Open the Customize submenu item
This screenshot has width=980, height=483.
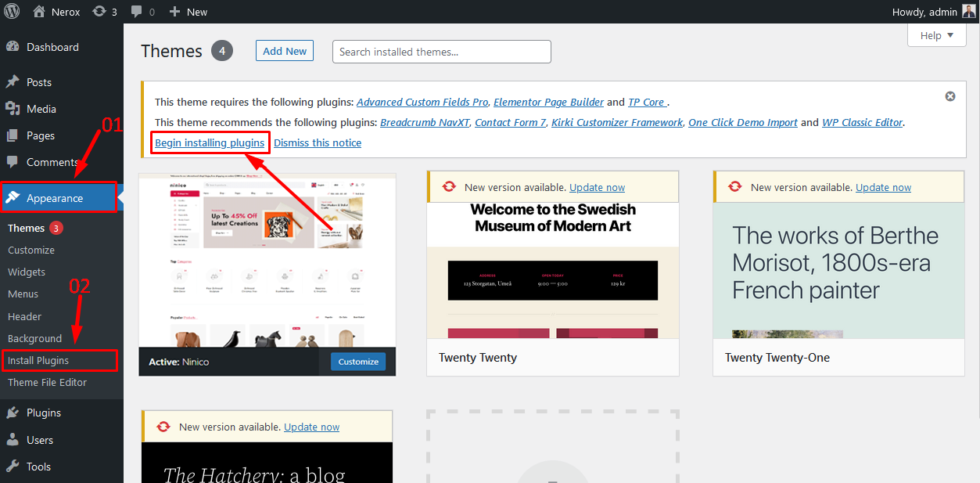tap(31, 250)
